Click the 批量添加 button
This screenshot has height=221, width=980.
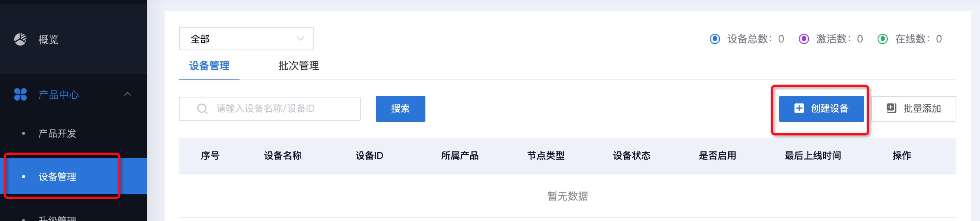[x=913, y=109]
